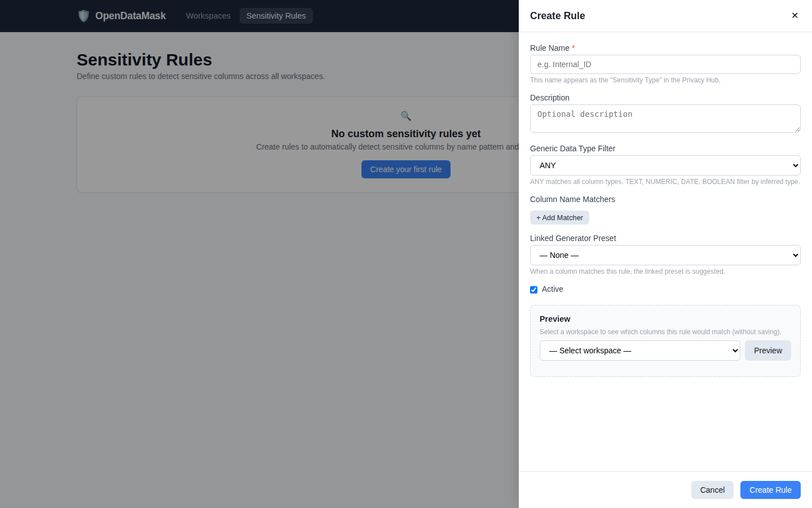This screenshot has width=812, height=508.
Task: Click the Sensitivity Rules page heading
Action: [144, 60]
